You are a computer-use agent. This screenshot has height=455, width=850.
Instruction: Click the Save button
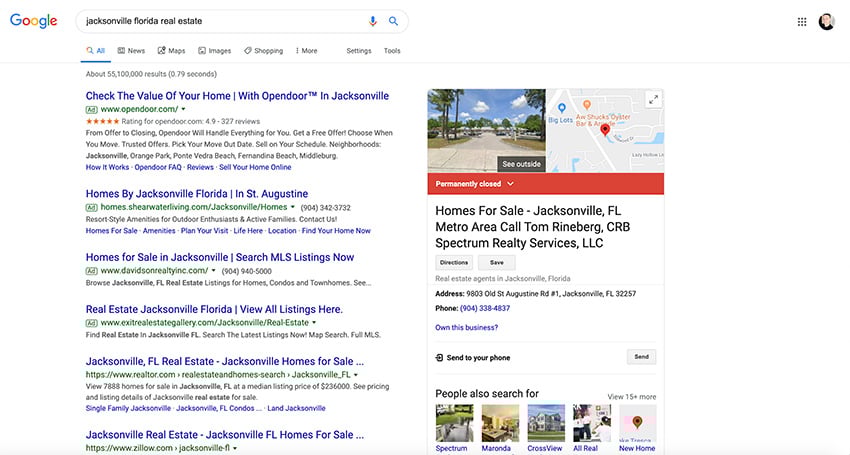click(x=497, y=262)
